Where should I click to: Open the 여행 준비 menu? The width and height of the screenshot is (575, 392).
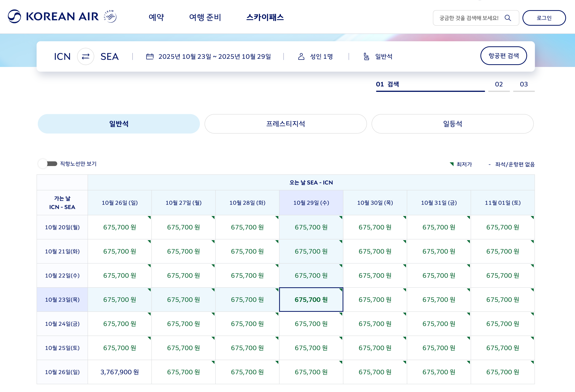click(205, 17)
